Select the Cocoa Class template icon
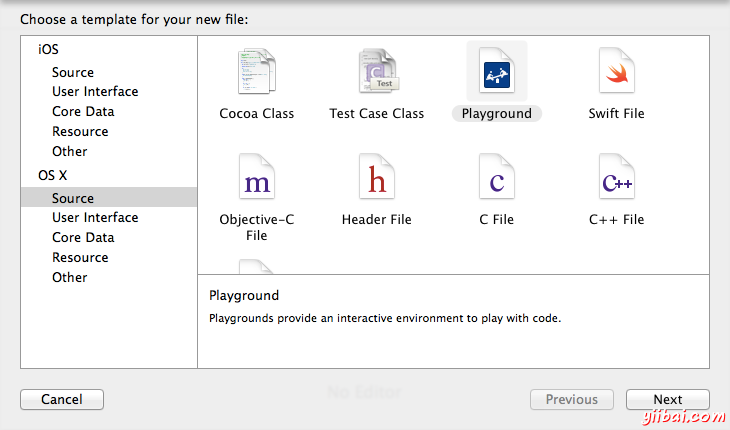 257,72
